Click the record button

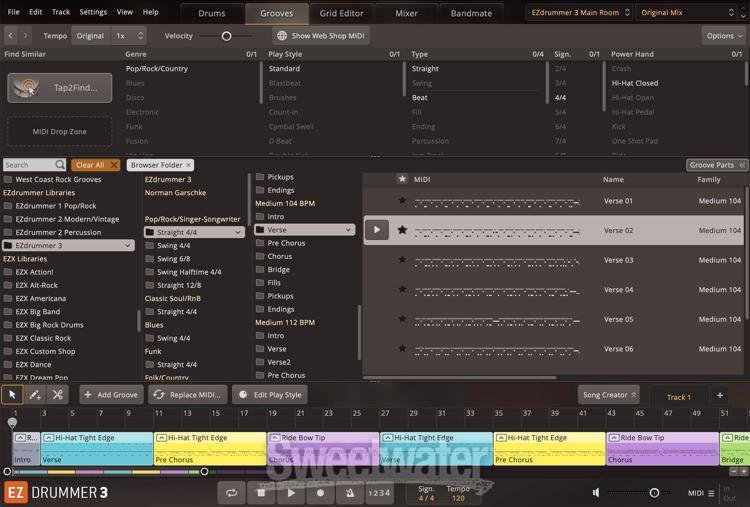click(320, 493)
